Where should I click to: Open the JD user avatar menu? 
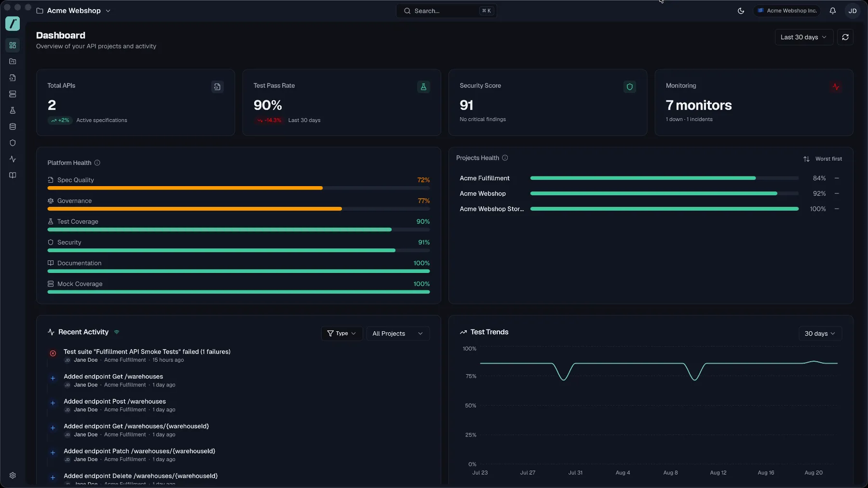[852, 11]
